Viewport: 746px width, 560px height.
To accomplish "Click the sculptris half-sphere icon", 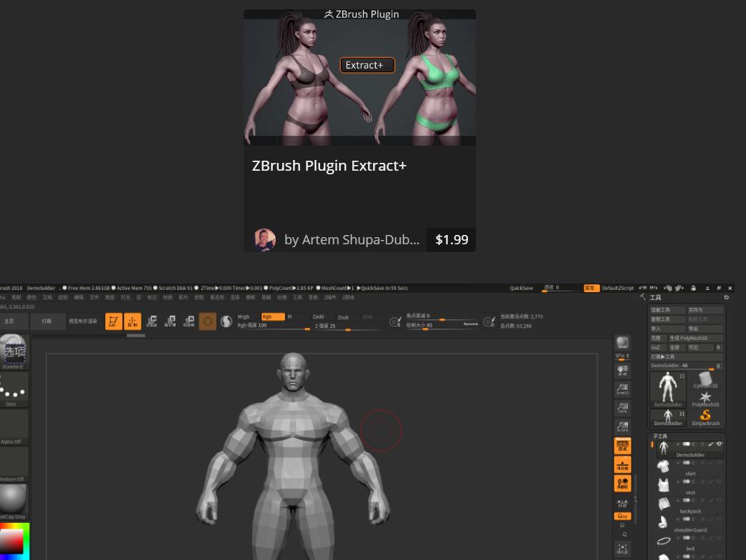I will click(227, 321).
